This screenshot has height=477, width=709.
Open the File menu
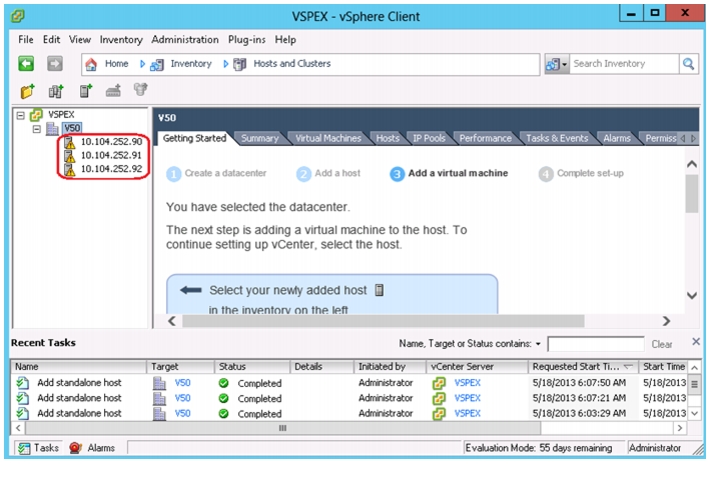25,40
